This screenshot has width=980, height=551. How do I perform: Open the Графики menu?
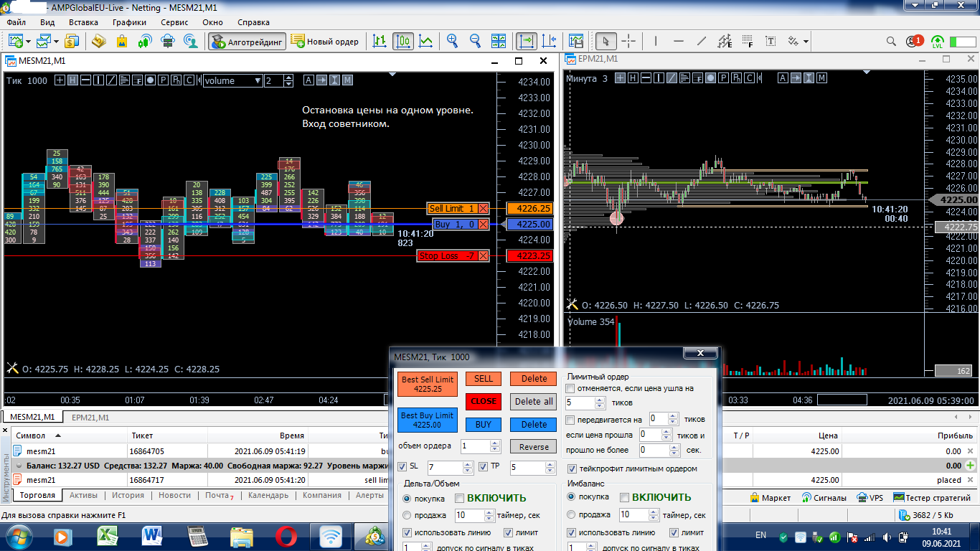point(128,22)
